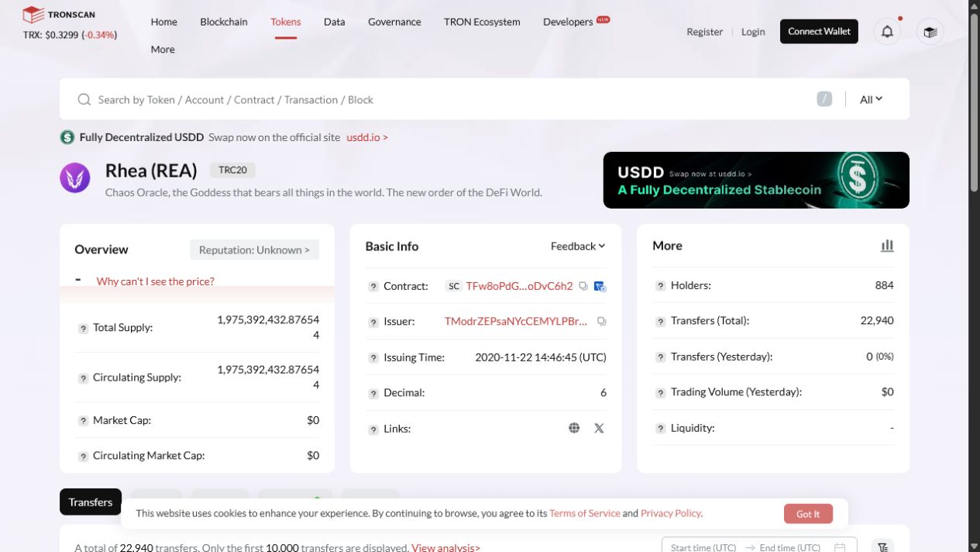Open the Privacy Policy link
Screen dimensions: 980x552
click(x=670, y=513)
